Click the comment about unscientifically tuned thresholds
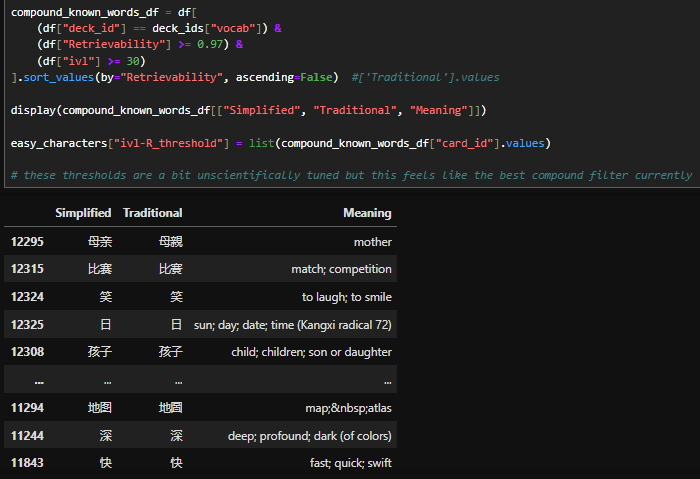700x479 pixels. [x=350, y=176]
